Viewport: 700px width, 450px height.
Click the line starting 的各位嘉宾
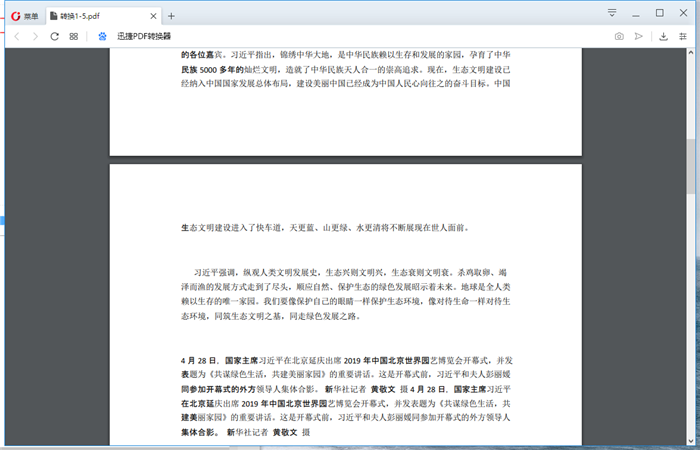(346, 55)
